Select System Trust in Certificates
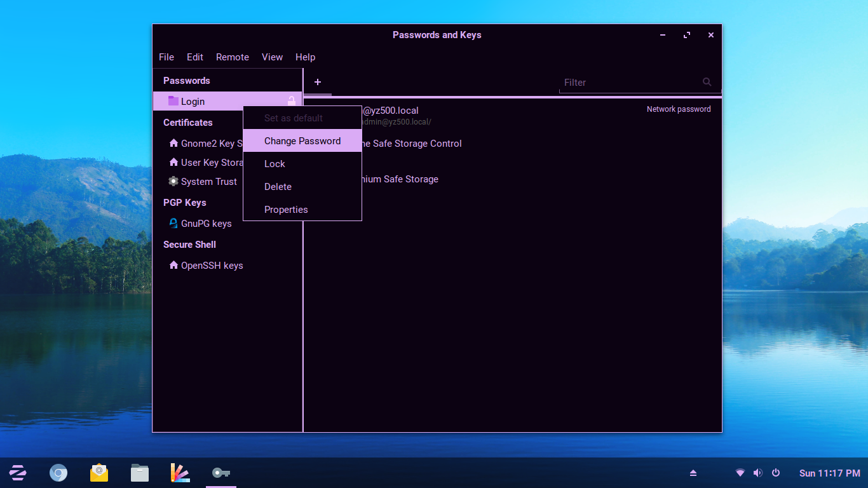This screenshot has width=868, height=488. [x=208, y=182]
